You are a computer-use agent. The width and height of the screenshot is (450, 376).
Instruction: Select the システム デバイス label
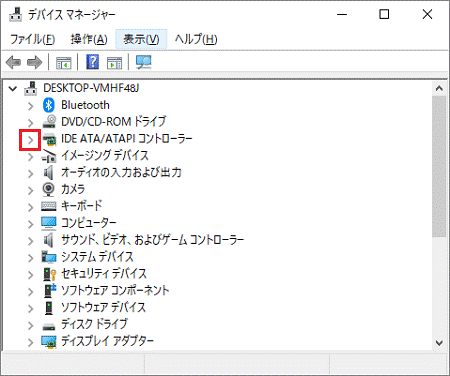[97, 257]
